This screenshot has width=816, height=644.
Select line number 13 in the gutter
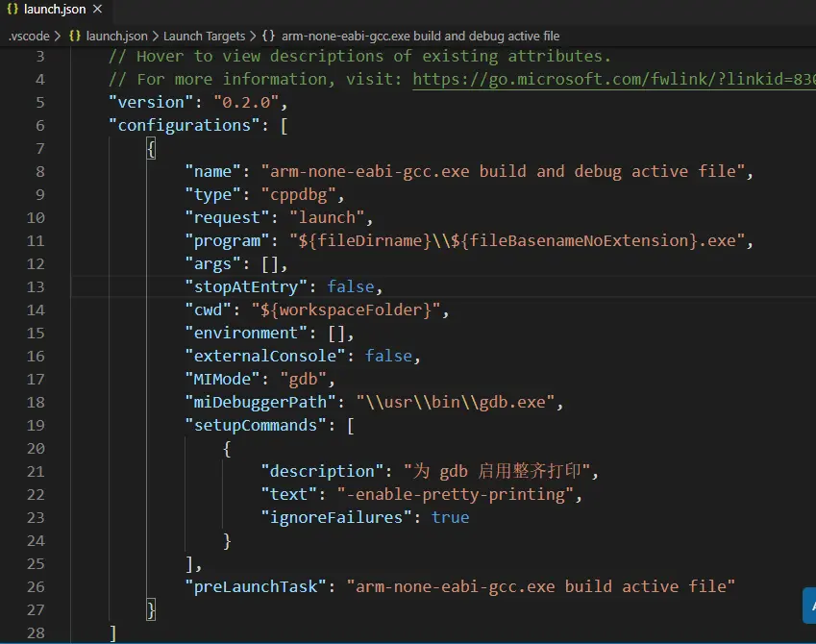point(37,286)
